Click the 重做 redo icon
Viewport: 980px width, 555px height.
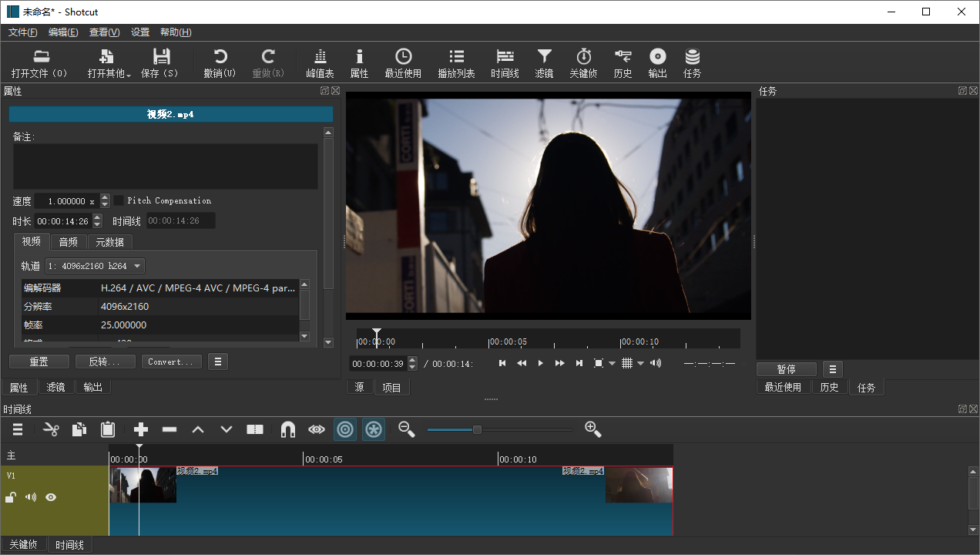point(268,63)
